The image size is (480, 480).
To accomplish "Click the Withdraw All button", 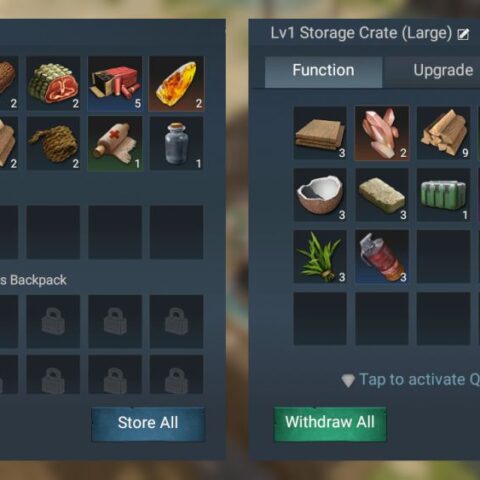I will (x=330, y=423).
